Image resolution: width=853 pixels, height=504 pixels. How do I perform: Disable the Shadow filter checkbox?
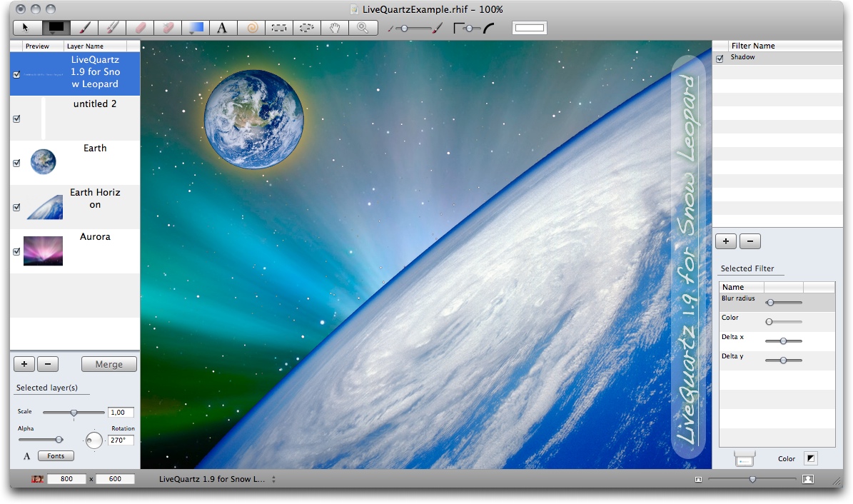(x=720, y=59)
